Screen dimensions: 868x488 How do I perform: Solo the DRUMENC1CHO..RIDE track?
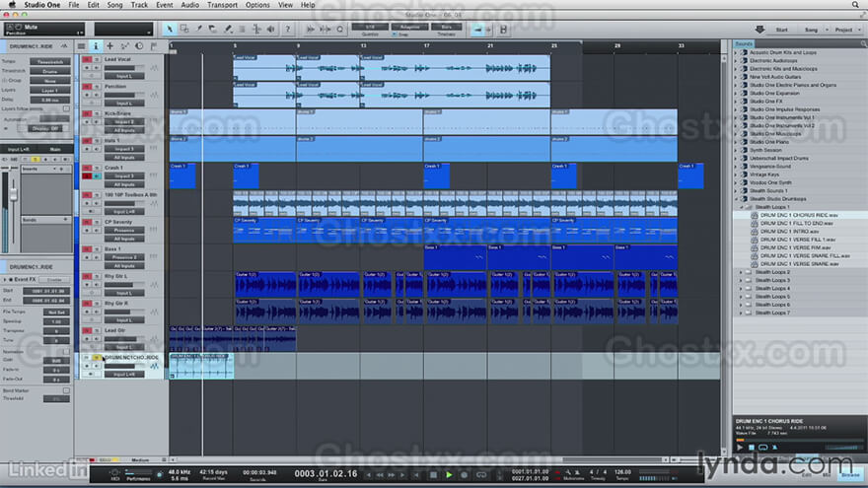pos(97,358)
